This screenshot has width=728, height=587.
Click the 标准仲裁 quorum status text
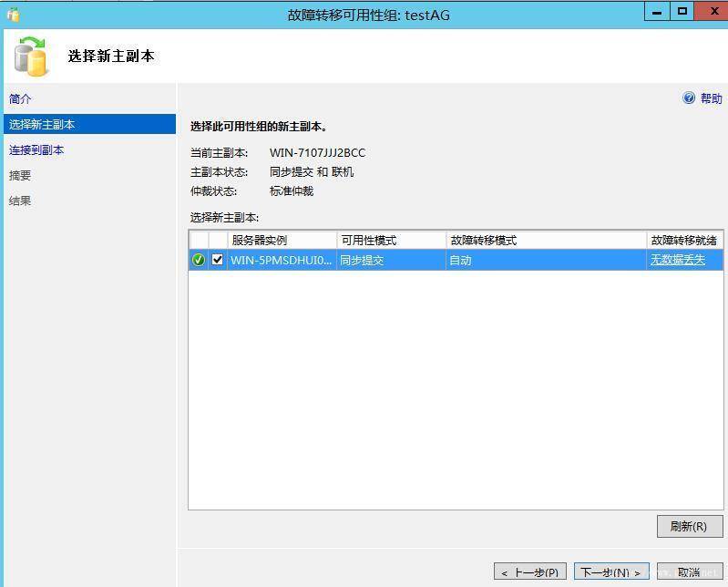coord(292,191)
